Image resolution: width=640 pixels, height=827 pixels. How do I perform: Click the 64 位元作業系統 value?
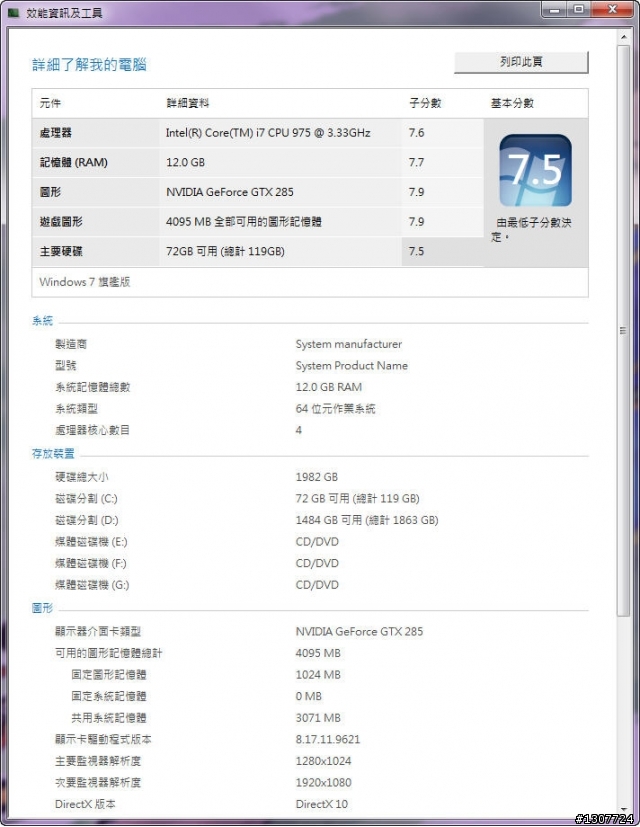pyautogui.click(x=336, y=409)
